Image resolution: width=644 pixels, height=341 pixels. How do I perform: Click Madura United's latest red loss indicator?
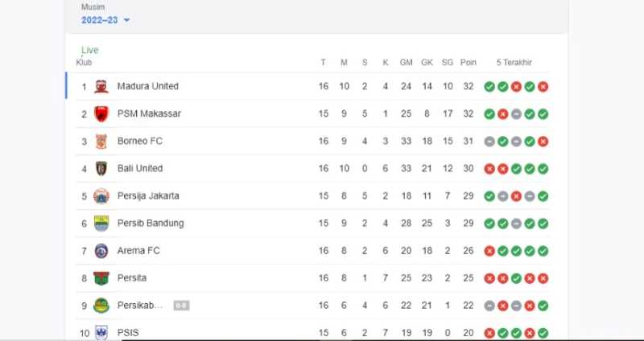[x=543, y=86]
